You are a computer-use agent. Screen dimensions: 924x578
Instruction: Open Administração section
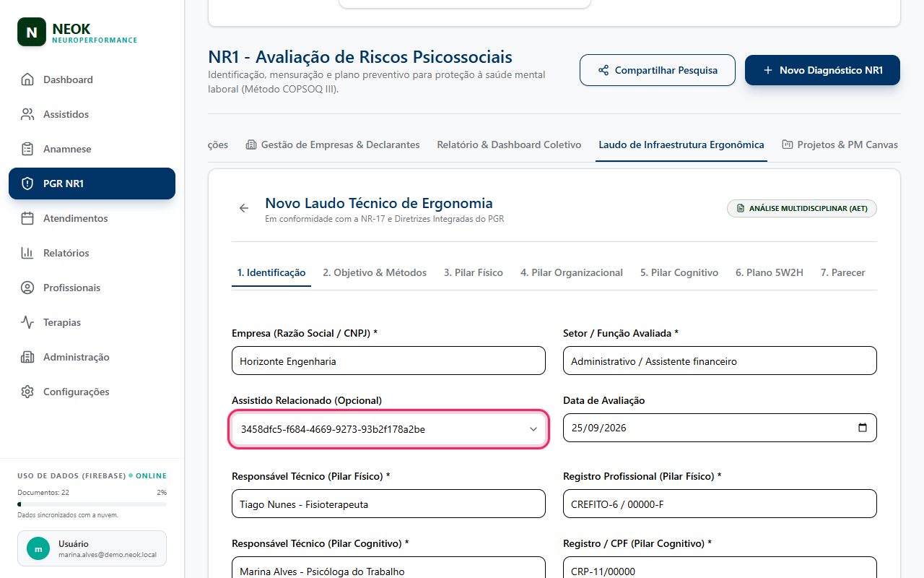coord(92,357)
